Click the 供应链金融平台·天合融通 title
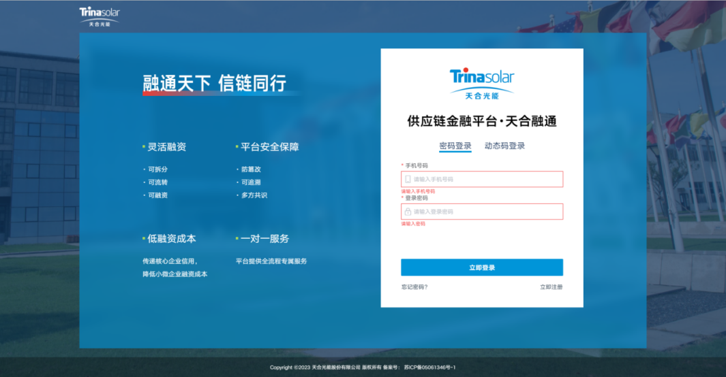 coord(482,121)
